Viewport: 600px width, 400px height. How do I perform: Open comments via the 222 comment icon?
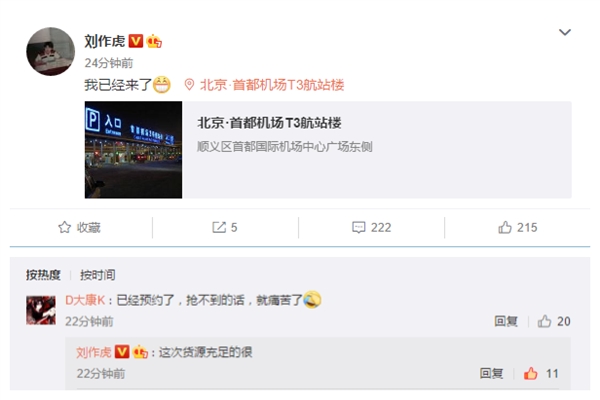click(359, 227)
